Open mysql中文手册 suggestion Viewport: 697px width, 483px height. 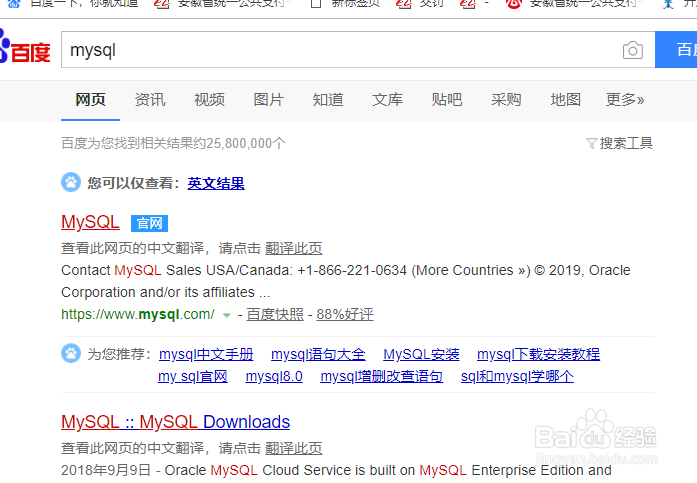tap(206, 354)
